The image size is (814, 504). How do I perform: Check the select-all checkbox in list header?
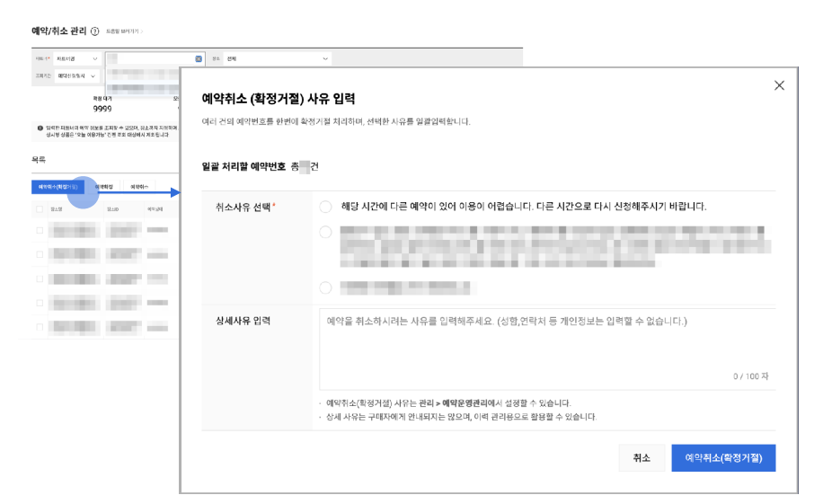click(x=39, y=209)
